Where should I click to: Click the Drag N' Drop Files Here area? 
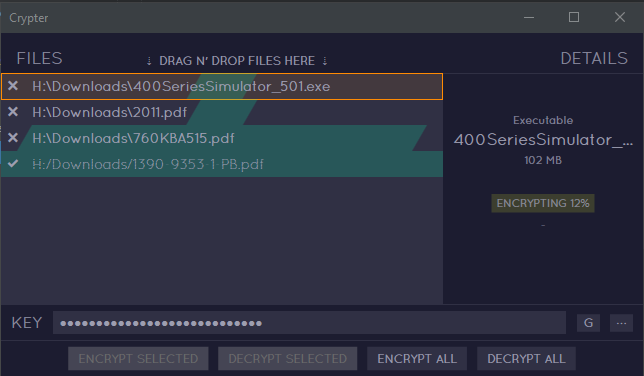(x=237, y=61)
